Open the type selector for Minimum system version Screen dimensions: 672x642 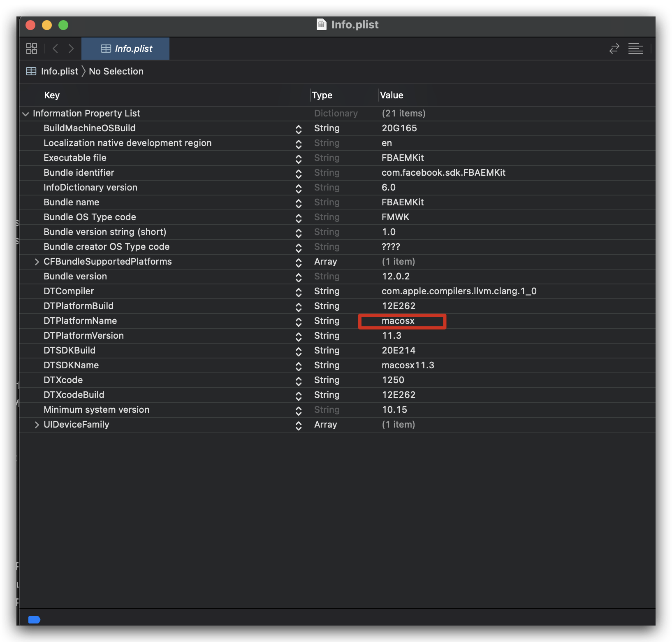299,411
